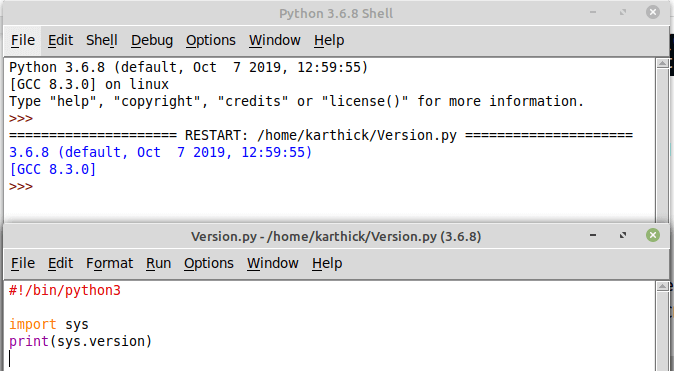Click the 'import sys' code line
Viewport: 674px width, 371px height.
[49, 324]
